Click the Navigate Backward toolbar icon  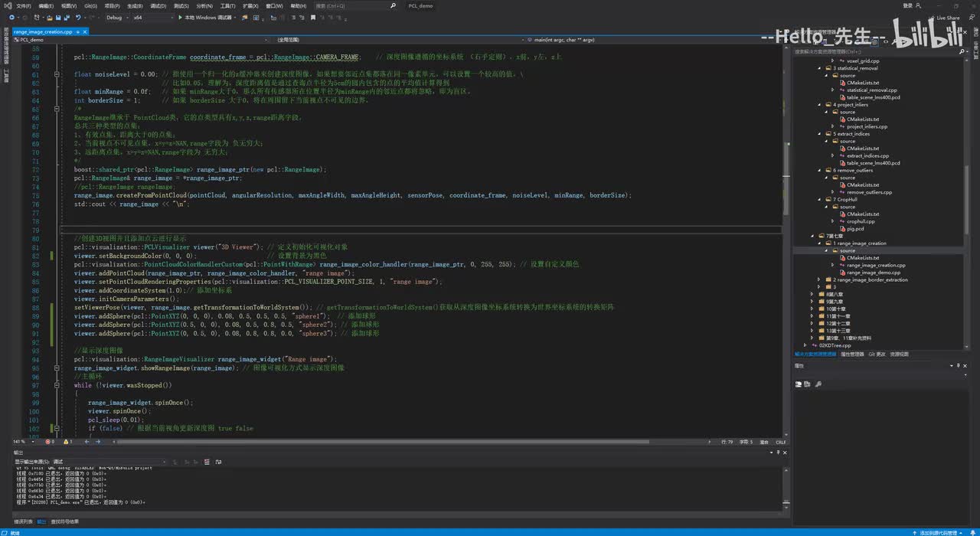coord(11,17)
